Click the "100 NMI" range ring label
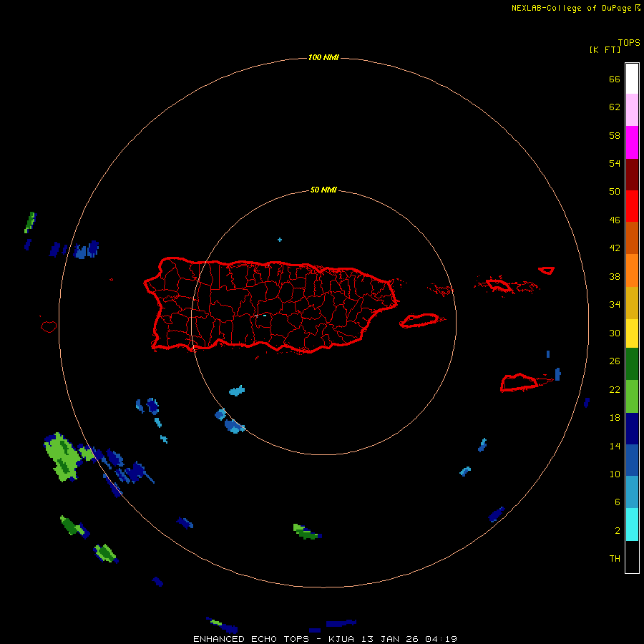 point(323,57)
